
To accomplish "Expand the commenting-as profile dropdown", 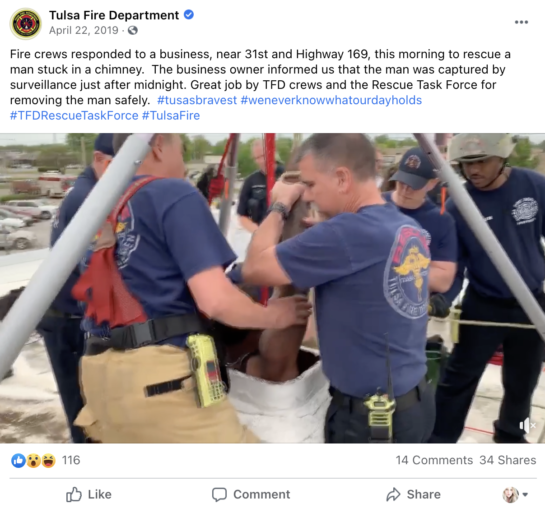I will pyautogui.click(x=515, y=494).
